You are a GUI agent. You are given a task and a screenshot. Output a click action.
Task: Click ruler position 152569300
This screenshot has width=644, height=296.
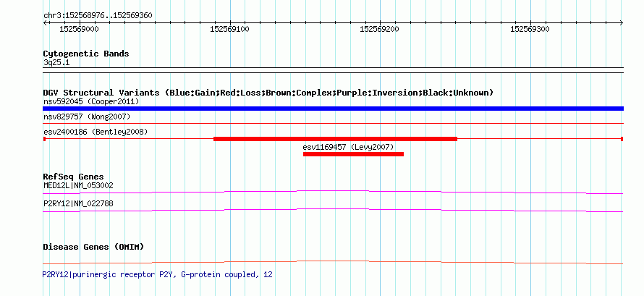tap(530, 29)
